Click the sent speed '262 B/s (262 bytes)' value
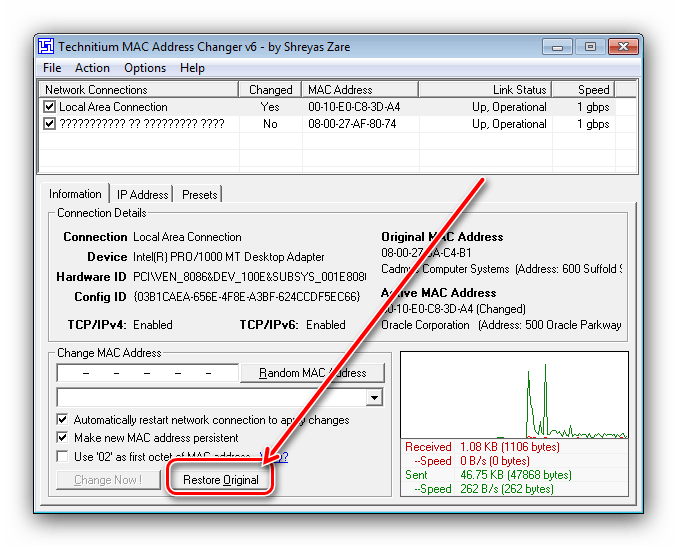This screenshot has width=677, height=547. (x=507, y=489)
